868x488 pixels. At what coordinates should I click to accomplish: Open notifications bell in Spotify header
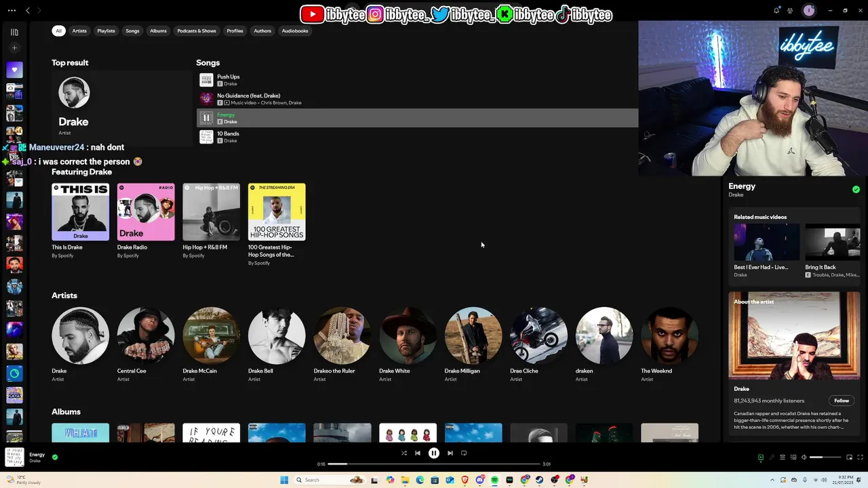[776, 10]
